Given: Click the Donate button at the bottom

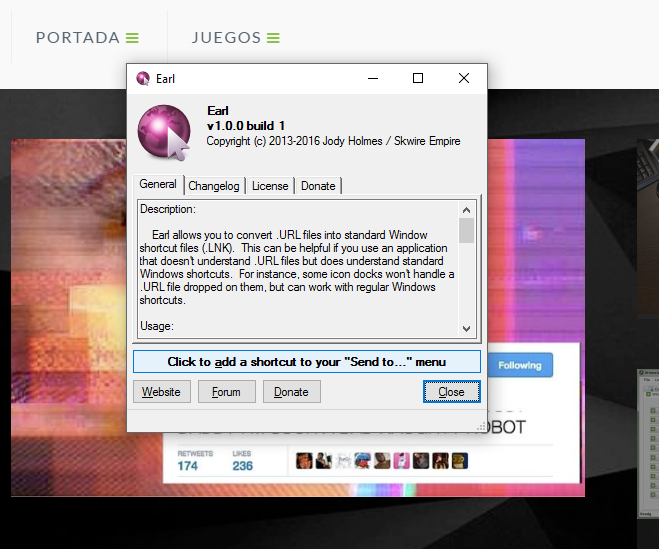Looking at the screenshot, I should 292,392.
